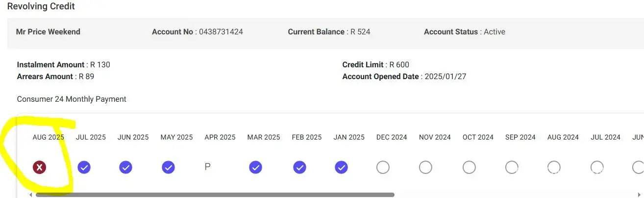The image size is (644, 198).
Task: Click the AUG 2025 month label
Action: (x=49, y=137)
